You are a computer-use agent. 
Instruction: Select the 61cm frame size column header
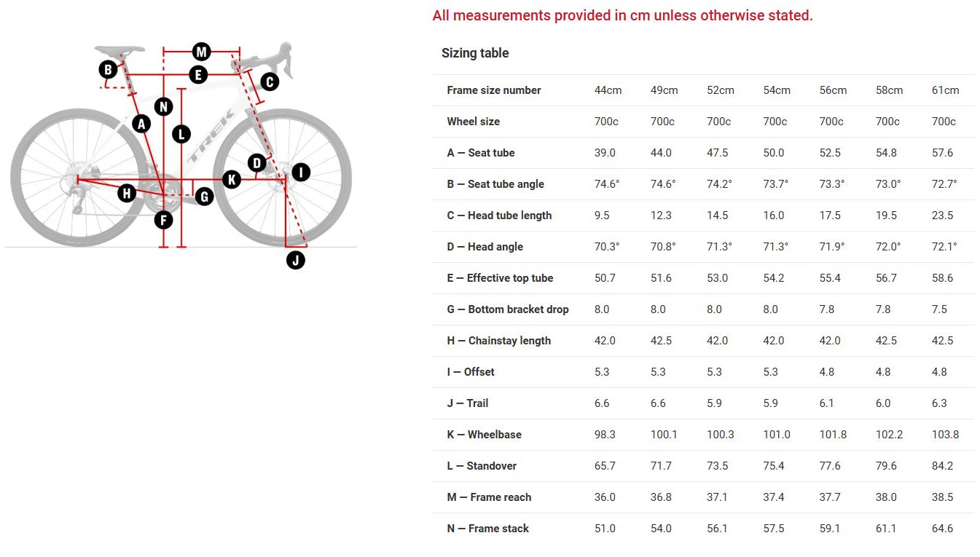click(x=945, y=90)
